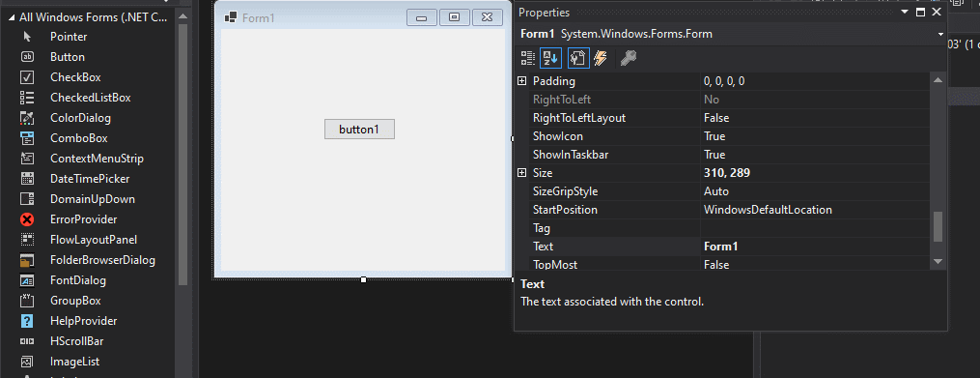Choose the CheckedListBox control icon
The image size is (980, 378).
[x=27, y=98]
